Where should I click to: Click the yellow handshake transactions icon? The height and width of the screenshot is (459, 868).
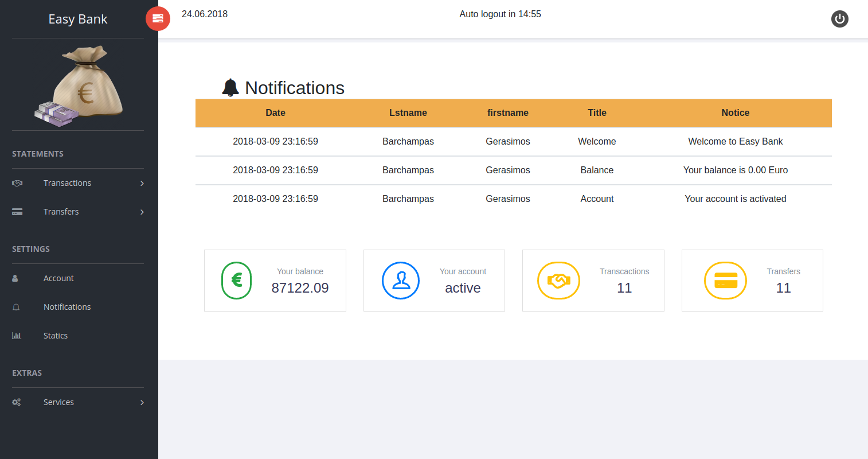(558, 281)
